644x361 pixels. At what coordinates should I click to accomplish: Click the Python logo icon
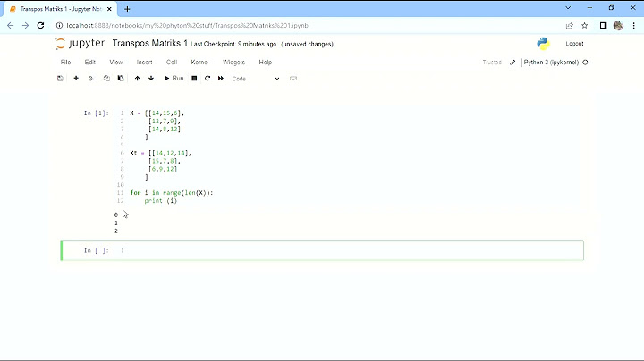[544, 44]
